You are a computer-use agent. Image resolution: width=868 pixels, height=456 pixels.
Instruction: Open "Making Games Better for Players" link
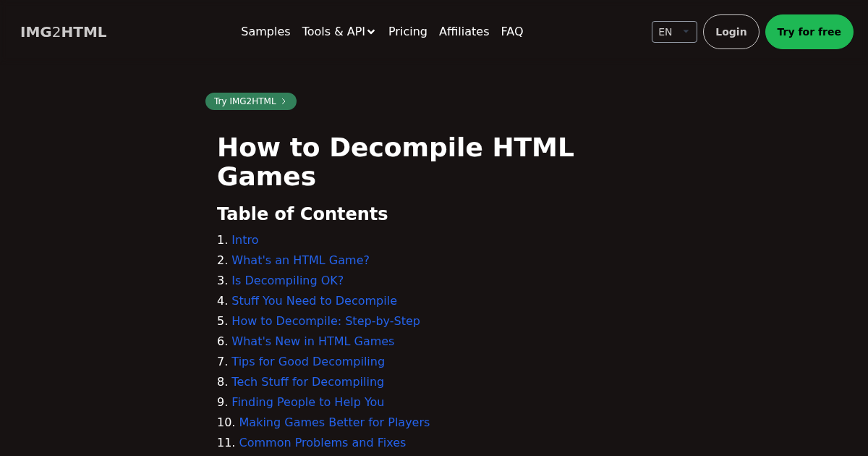[x=334, y=423]
